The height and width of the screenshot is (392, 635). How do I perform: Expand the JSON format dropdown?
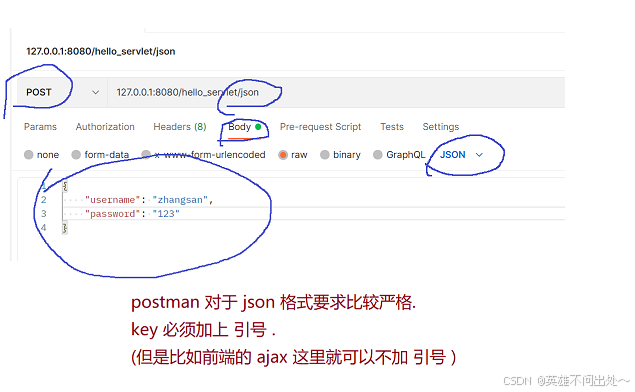(x=462, y=155)
